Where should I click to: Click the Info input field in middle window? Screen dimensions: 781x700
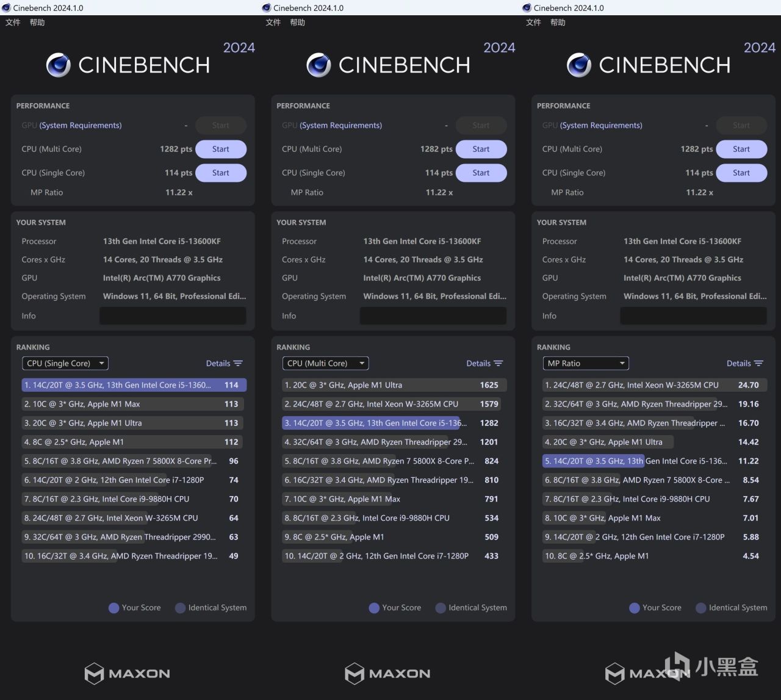tap(433, 316)
